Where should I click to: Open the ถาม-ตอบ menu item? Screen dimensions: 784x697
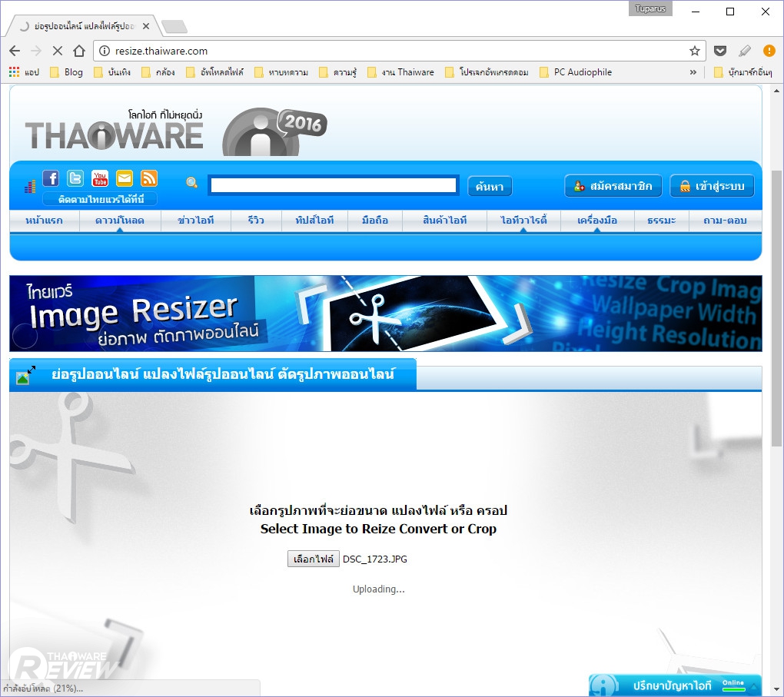click(x=725, y=221)
